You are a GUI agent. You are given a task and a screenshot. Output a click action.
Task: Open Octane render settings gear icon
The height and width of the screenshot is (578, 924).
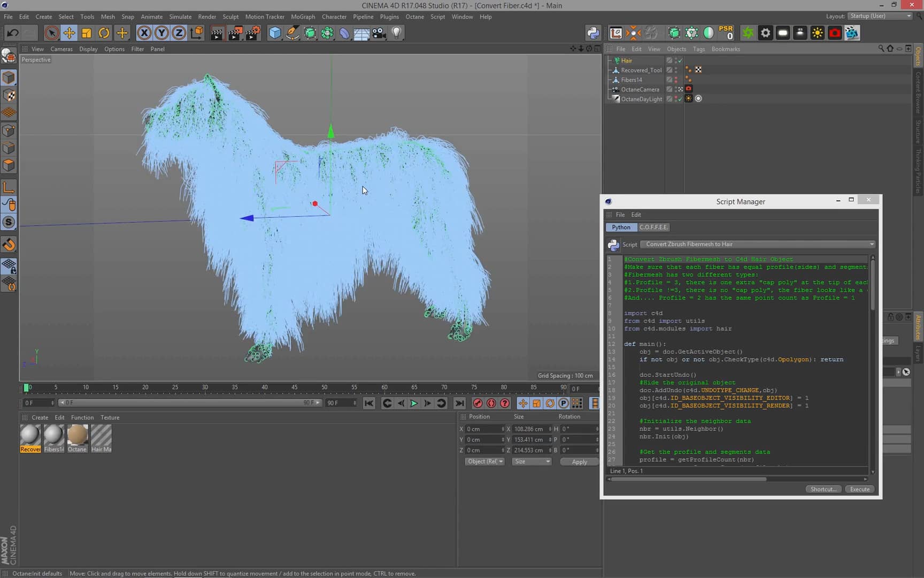tap(766, 33)
